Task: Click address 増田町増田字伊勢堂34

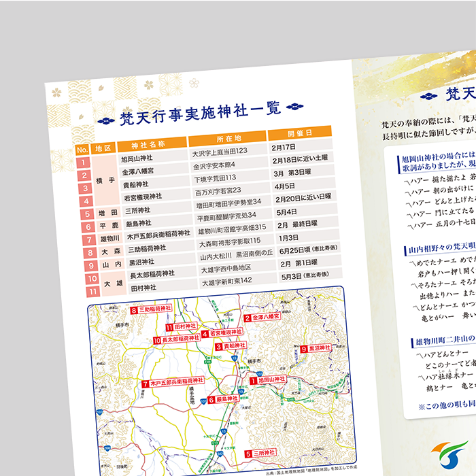Action: click(228, 203)
